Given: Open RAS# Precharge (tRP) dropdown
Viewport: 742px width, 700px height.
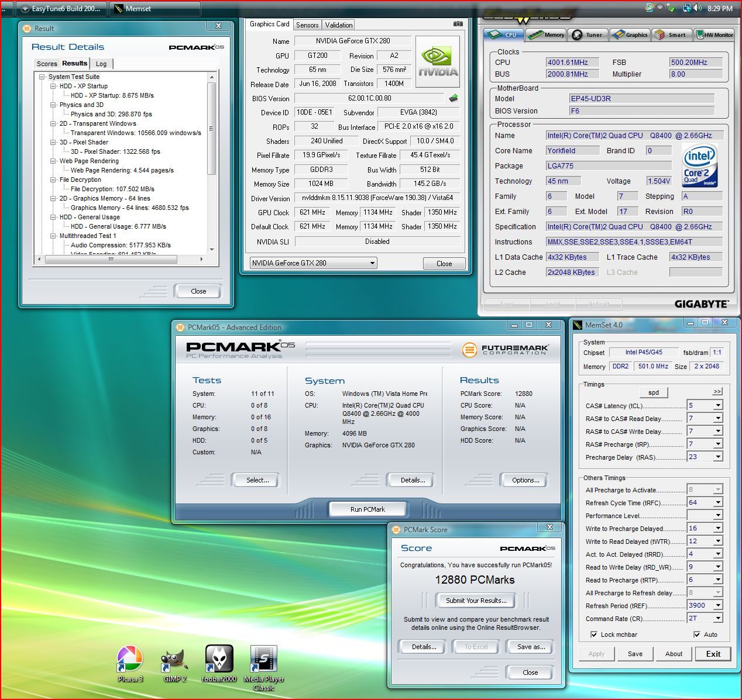Looking at the screenshot, I should point(718,444).
